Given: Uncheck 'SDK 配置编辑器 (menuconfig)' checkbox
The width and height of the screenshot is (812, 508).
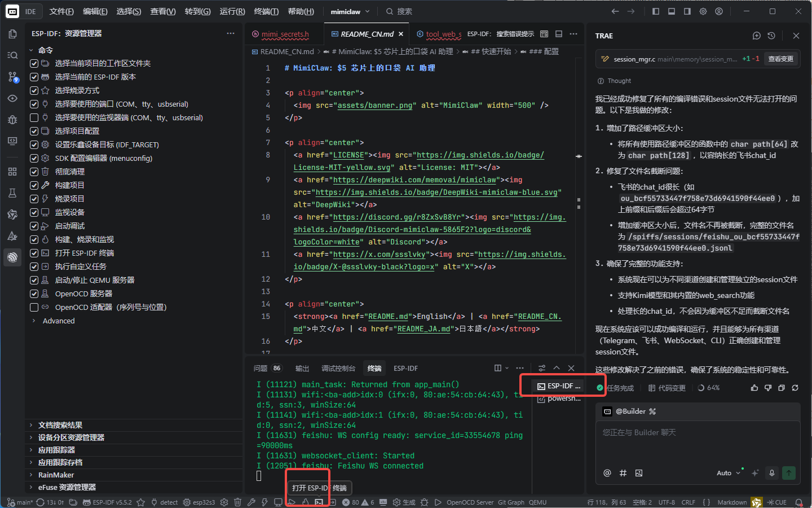Looking at the screenshot, I should click(34, 158).
